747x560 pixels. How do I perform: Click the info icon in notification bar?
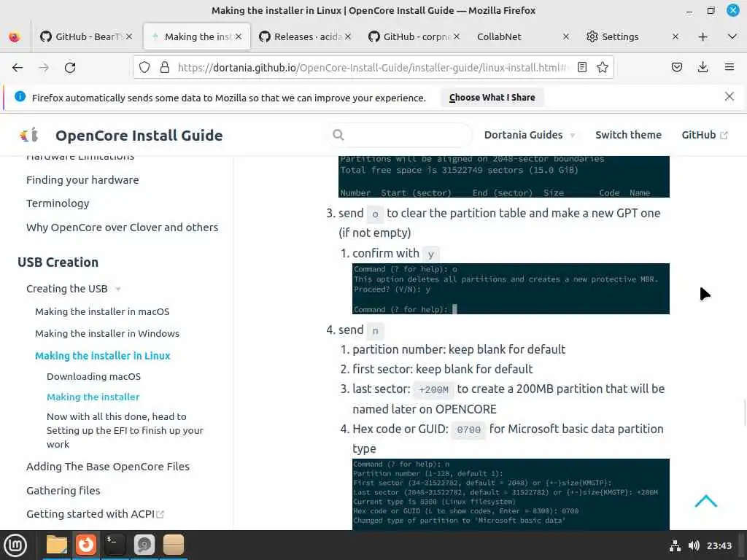[x=20, y=97]
